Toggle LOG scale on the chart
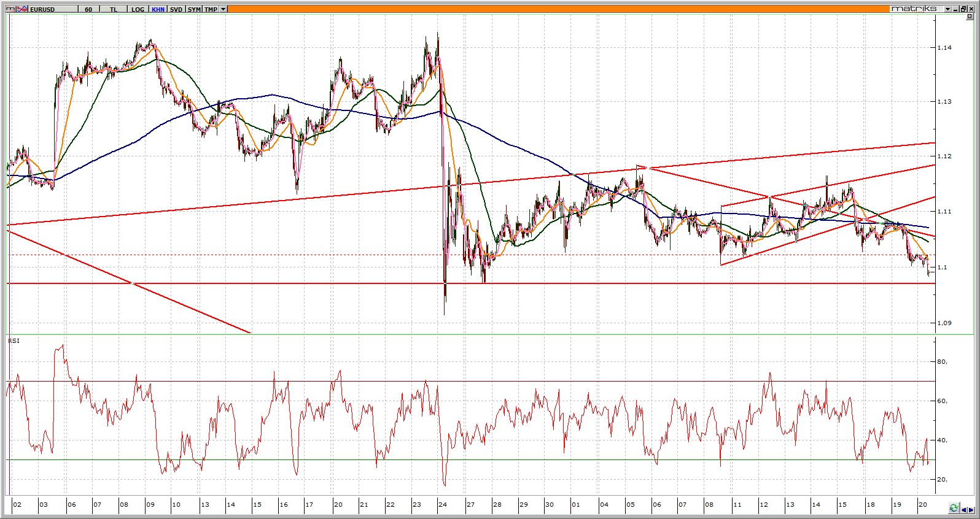This screenshot has height=519, width=980. (138, 9)
